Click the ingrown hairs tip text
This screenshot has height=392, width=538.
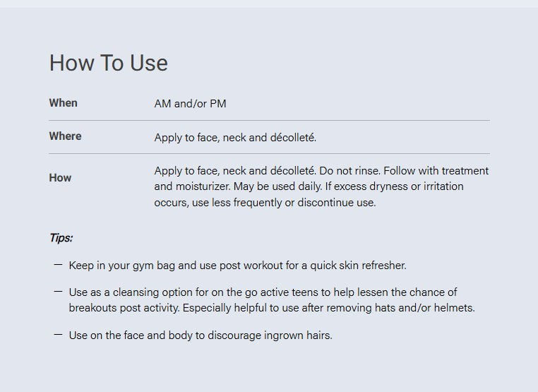point(201,335)
